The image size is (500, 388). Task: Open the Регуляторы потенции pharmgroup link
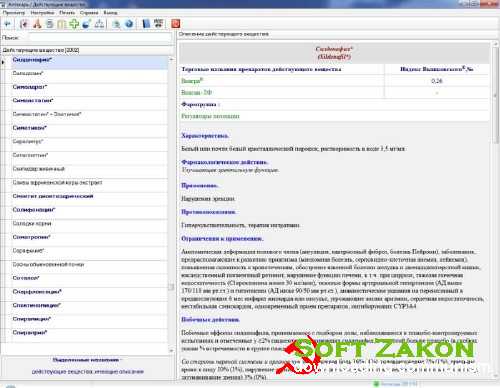pyautogui.click(x=210, y=116)
